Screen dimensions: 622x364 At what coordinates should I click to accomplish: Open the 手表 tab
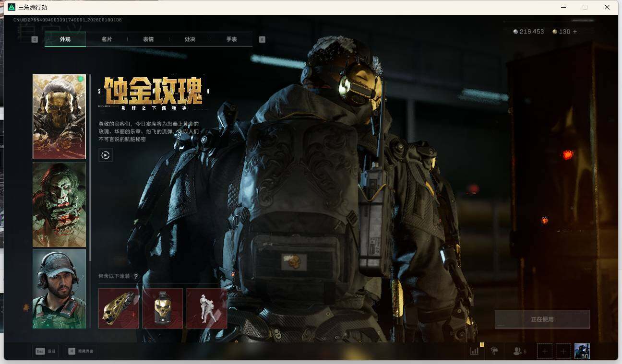pyautogui.click(x=231, y=39)
